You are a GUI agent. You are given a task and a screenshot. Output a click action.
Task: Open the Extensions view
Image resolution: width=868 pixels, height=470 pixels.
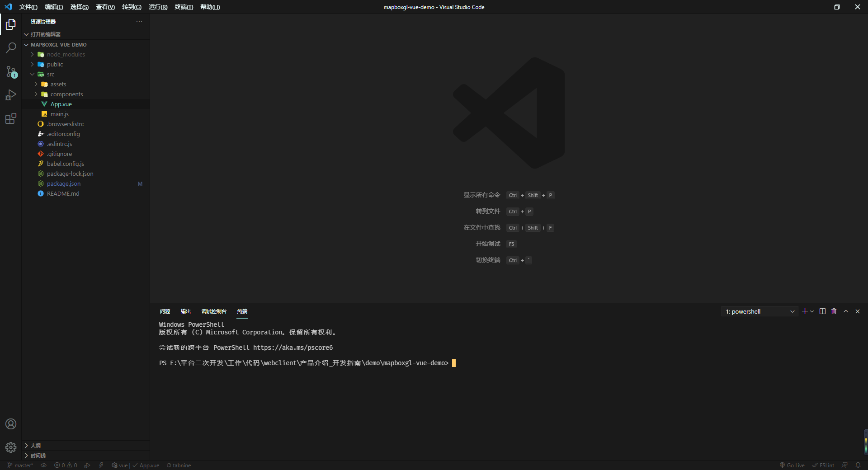coord(11,118)
